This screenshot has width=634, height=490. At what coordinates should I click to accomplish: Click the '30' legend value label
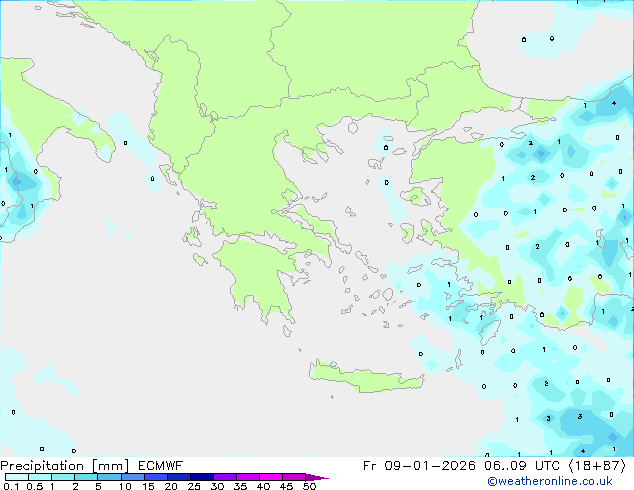217,486
